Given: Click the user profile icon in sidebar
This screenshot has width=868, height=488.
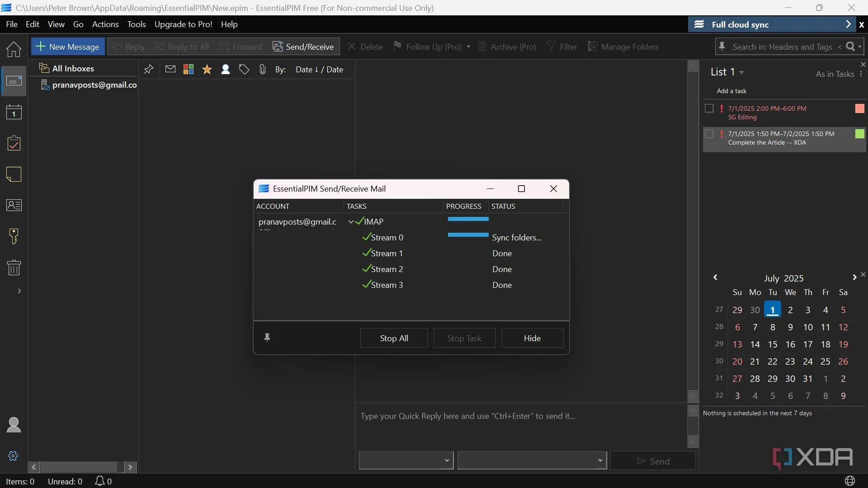Looking at the screenshot, I should tap(14, 425).
